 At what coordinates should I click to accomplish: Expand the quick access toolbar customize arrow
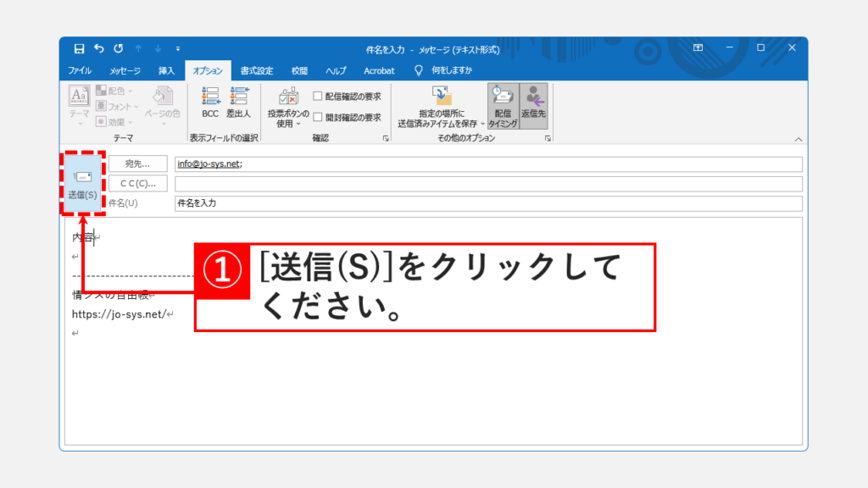[x=178, y=48]
